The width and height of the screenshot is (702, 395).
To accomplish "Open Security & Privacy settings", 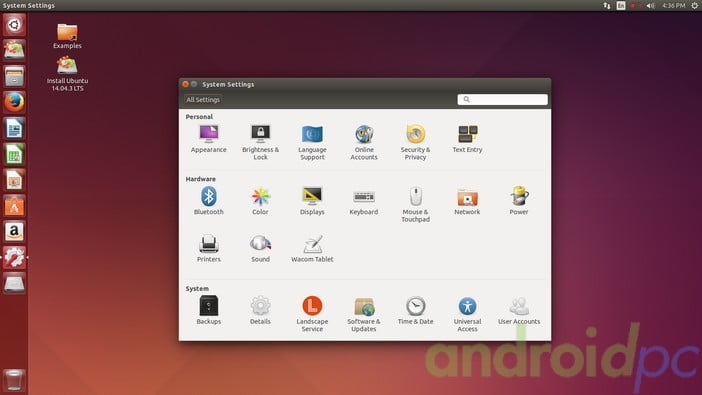I will pyautogui.click(x=415, y=143).
